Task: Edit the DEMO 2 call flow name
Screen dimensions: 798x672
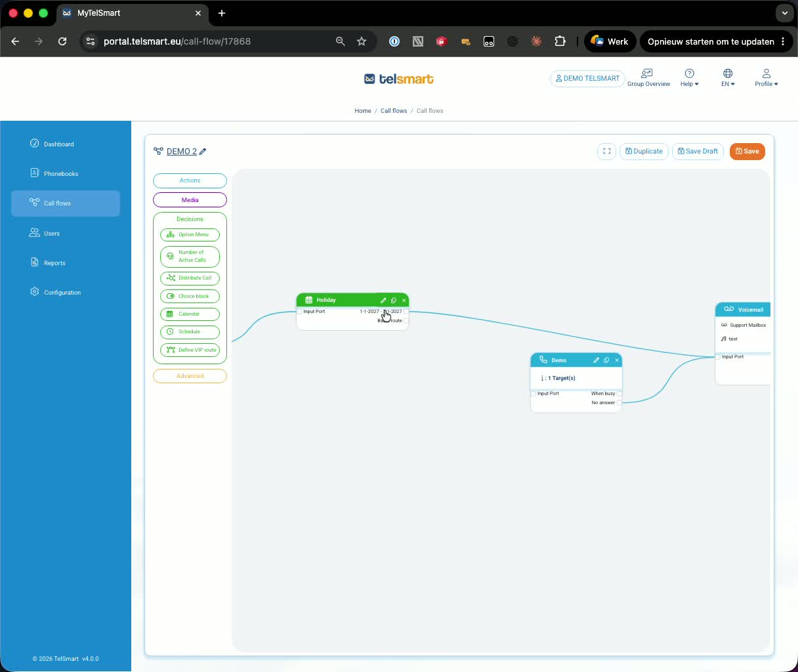Action: [203, 152]
